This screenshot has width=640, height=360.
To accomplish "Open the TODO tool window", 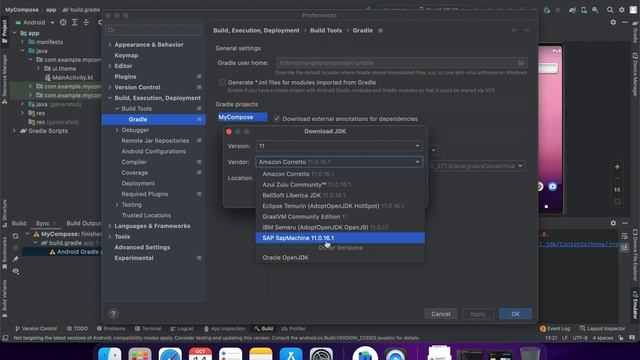I will pos(77,329).
